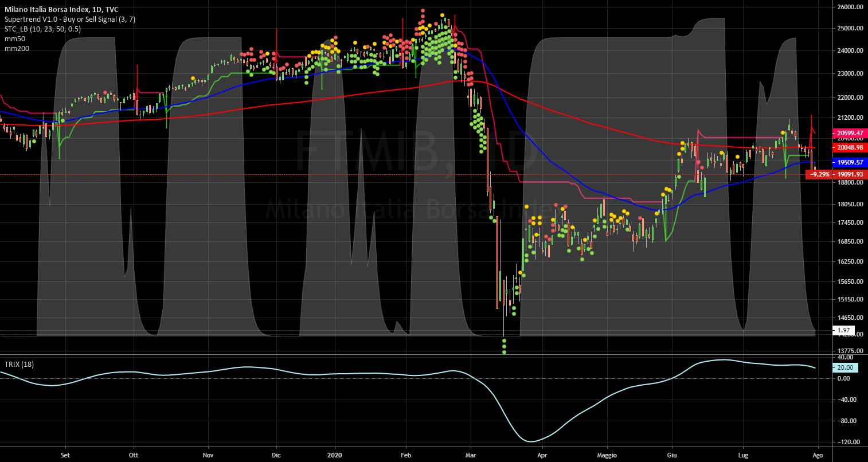The width and height of the screenshot is (868, 462).
Task: Click the red 20048.98 mm200 price tag
Action: click(x=849, y=147)
